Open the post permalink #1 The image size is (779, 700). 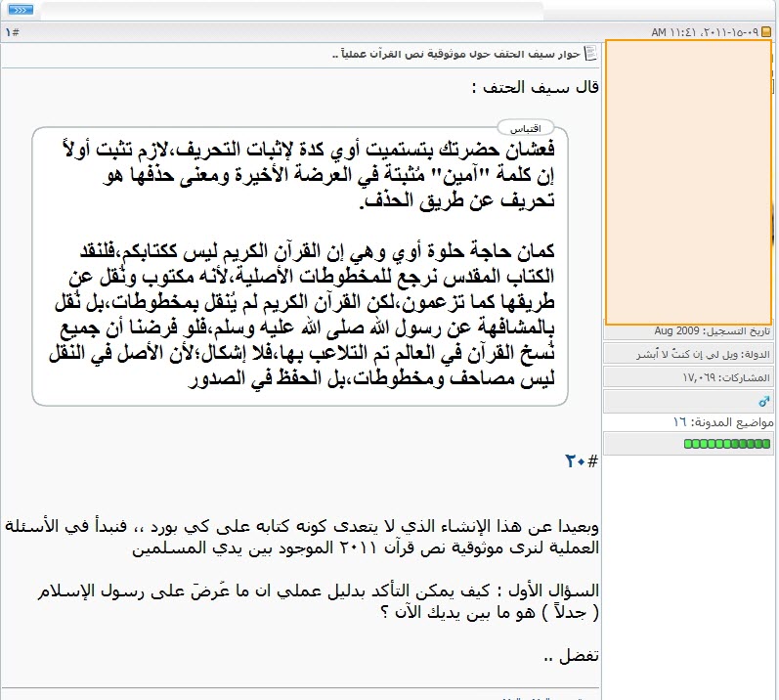coord(12,32)
